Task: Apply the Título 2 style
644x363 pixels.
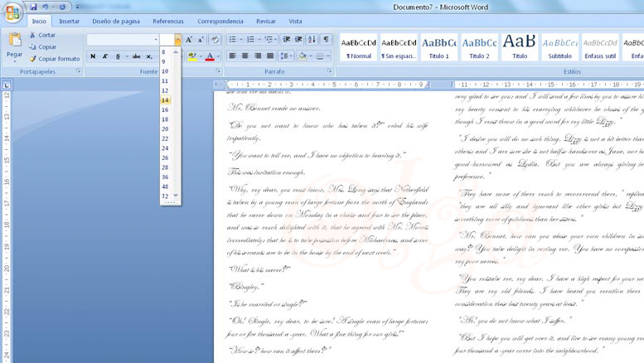Action: [x=479, y=47]
